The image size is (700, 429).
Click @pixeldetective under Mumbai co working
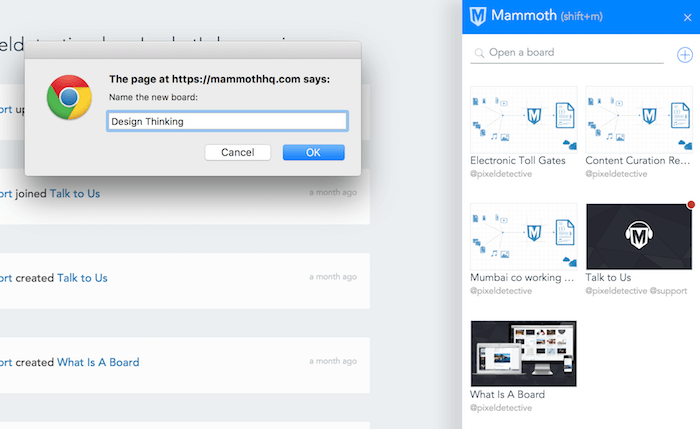pyautogui.click(x=501, y=291)
